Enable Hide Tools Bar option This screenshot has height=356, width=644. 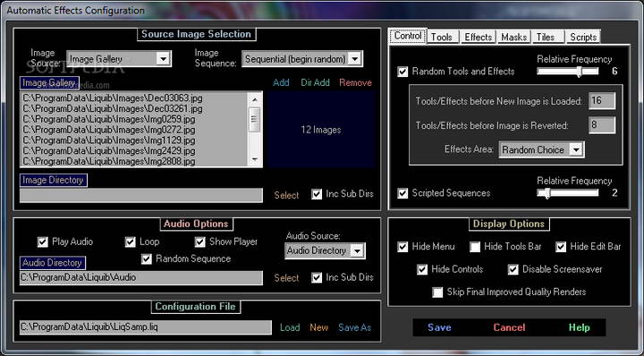pyautogui.click(x=475, y=247)
